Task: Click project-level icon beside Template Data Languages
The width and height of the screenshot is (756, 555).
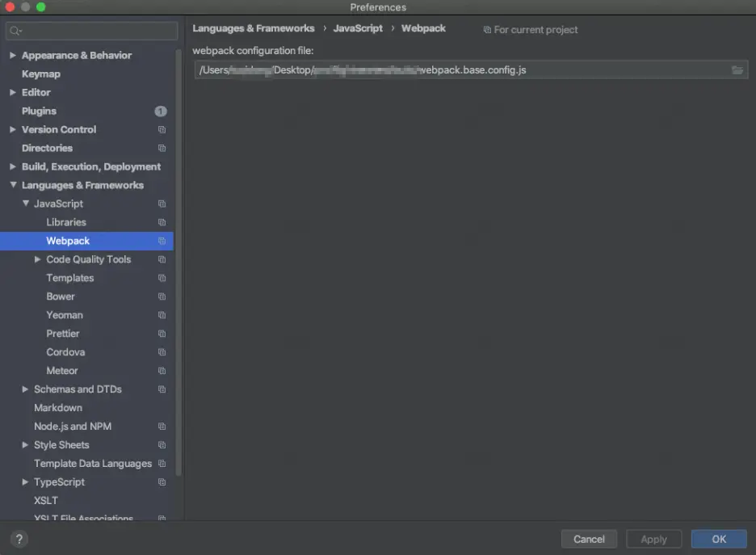Action: (162, 464)
